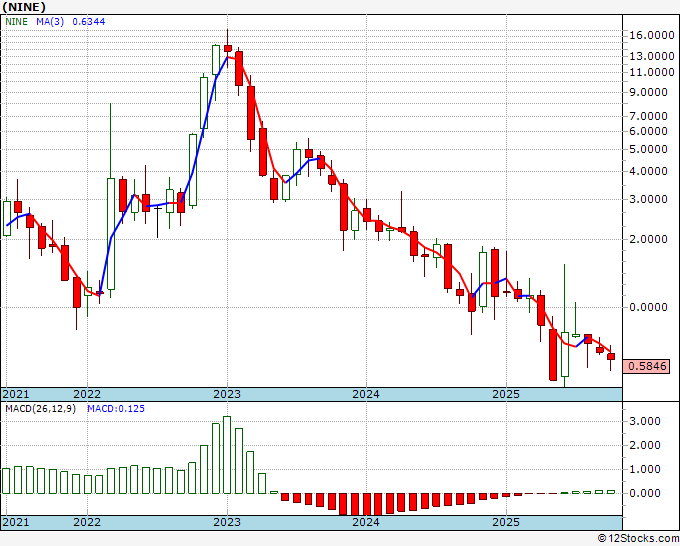Click the last red candle near 0.58

pos(611,357)
